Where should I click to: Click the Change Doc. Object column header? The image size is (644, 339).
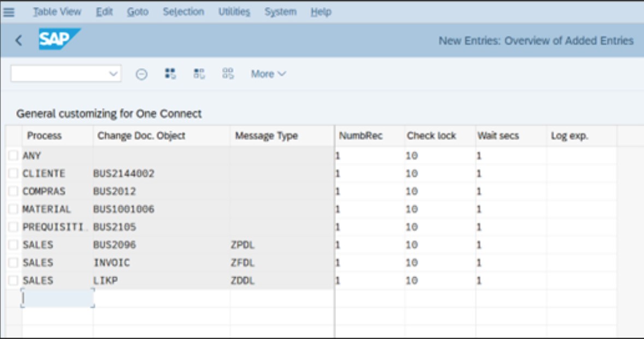coord(162,136)
